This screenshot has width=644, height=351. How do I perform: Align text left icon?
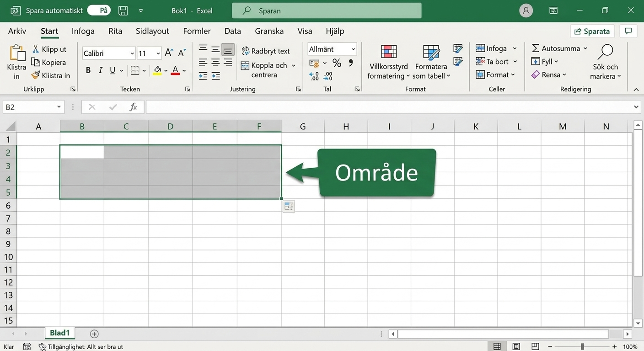[203, 63]
